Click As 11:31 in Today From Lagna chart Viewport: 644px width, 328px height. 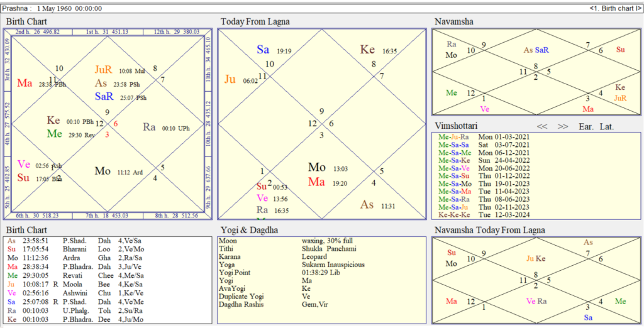coord(377,205)
